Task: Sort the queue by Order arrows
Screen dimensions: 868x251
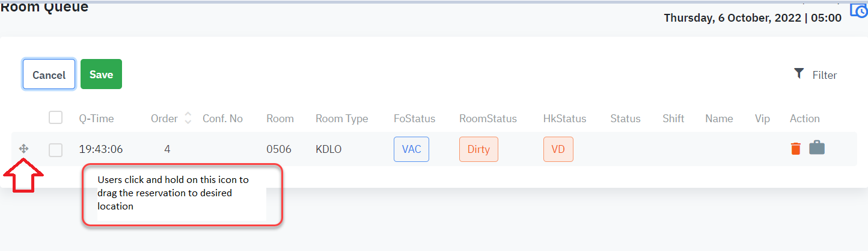Action: pyautogui.click(x=188, y=118)
